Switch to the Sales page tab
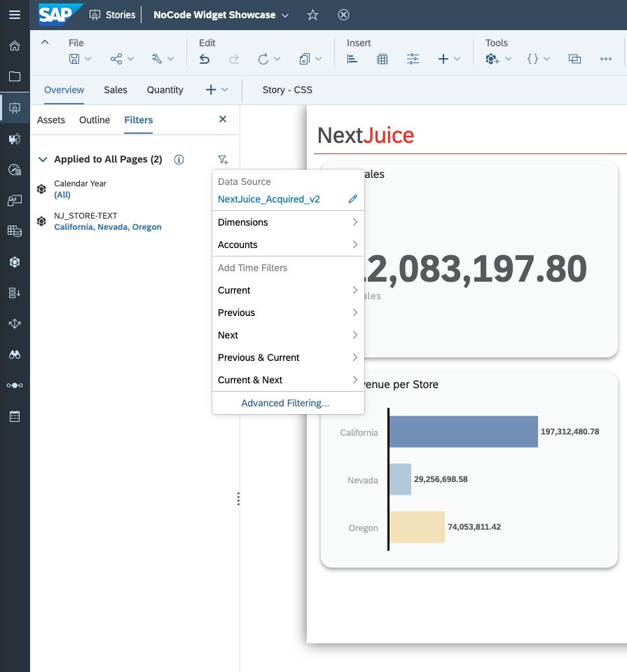The height and width of the screenshot is (672, 627). [115, 90]
